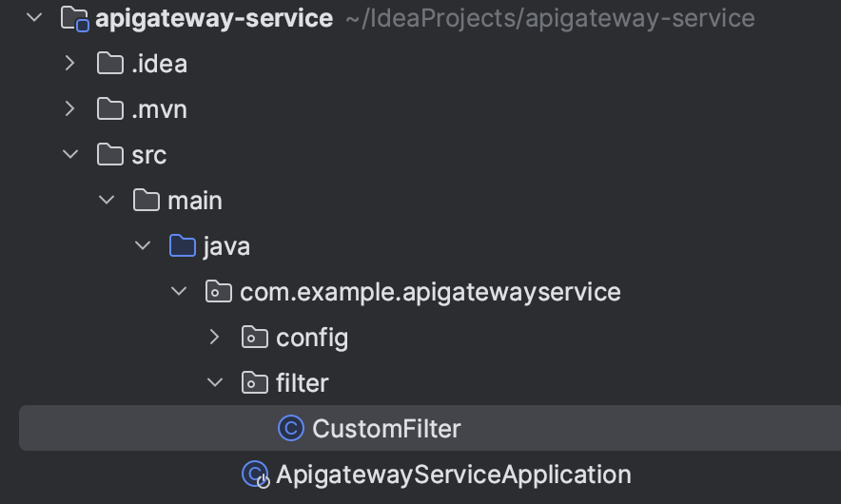Expand the .mvn folder chevron
The image size is (841, 504).
click(x=69, y=109)
